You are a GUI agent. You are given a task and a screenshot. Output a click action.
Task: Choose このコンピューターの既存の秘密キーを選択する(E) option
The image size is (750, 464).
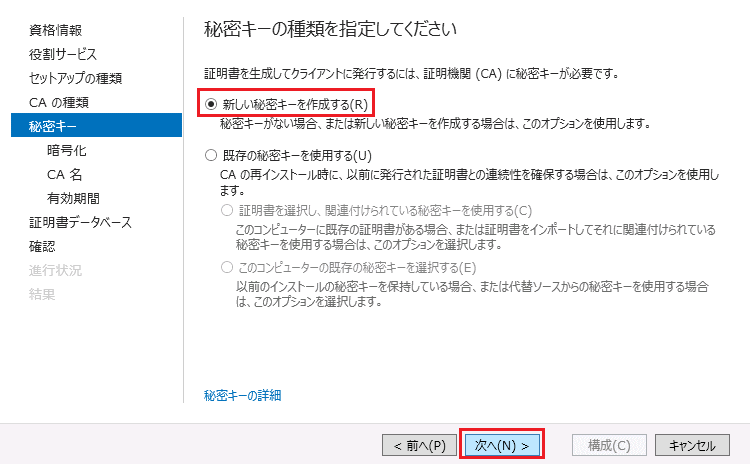coord(227,267)
